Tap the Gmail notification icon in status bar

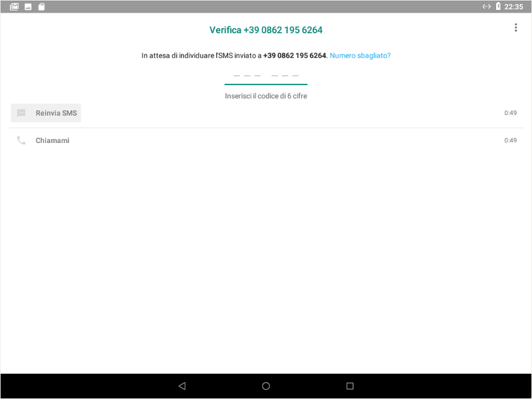tap(14, 7)
